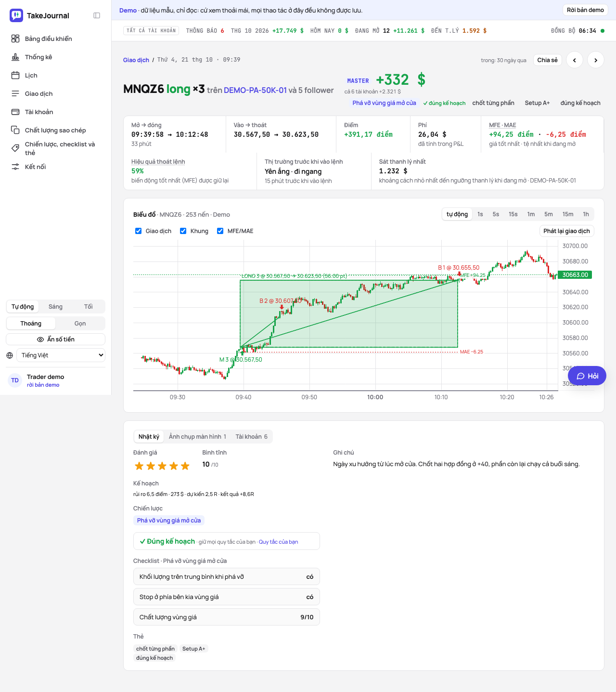Select the 5m chart timeframe

549,214
